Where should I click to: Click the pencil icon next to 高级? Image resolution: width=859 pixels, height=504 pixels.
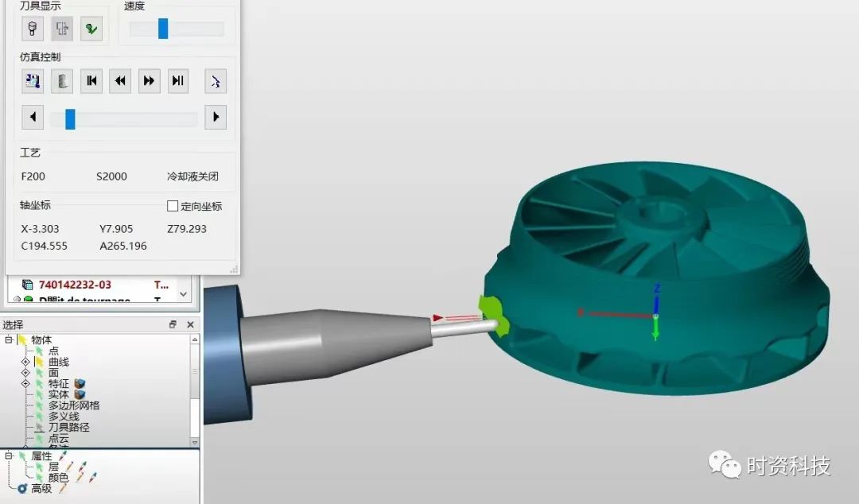(x=63, y=488)
